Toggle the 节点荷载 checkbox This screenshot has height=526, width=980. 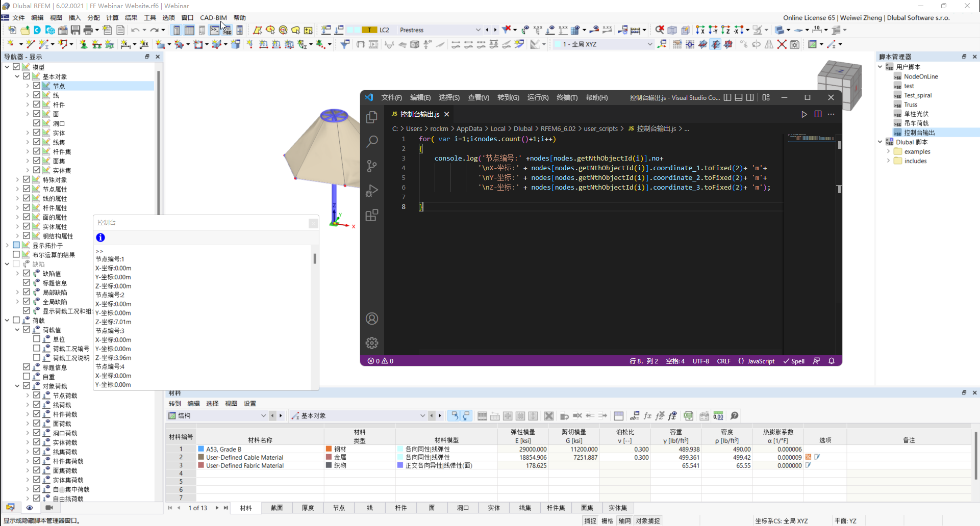37,395
